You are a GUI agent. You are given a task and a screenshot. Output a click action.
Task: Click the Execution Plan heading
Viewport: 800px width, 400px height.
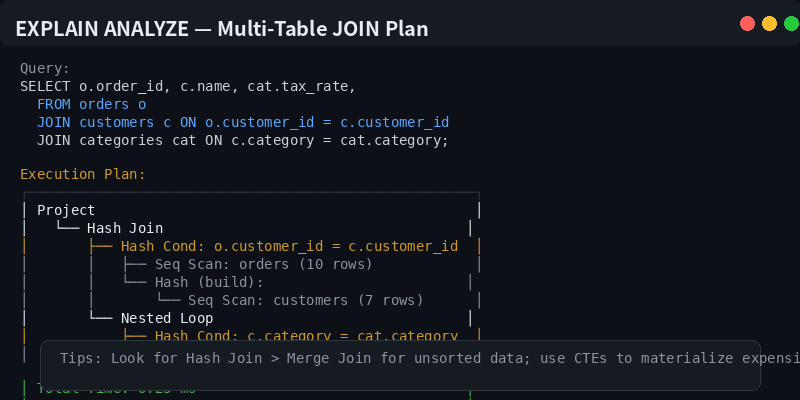pos(83,174)
